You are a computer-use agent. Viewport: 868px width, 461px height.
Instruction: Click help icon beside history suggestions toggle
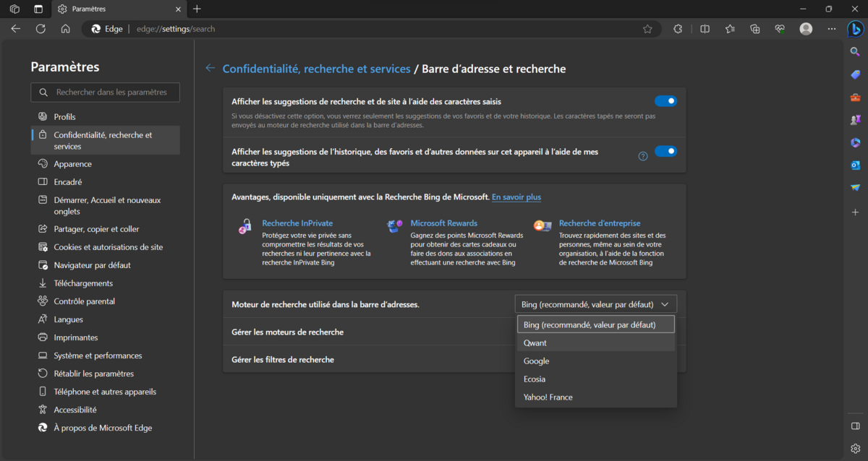click(642, 156)
